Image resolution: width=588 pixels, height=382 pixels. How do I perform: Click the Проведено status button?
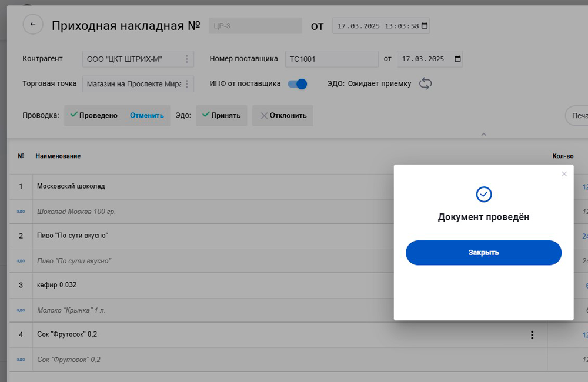pos(93,115)
